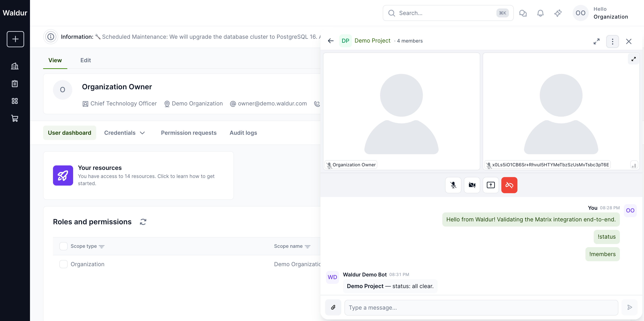
Task: Focus the Search field
Action: pos(448,13)
